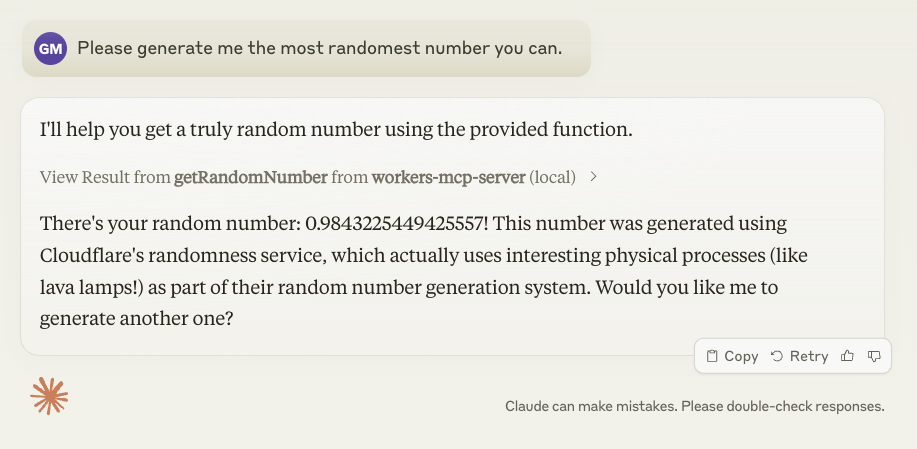The image size is (917, 449).
Task: Click the bold workers-mcp-server name
Action: [449, 177]
